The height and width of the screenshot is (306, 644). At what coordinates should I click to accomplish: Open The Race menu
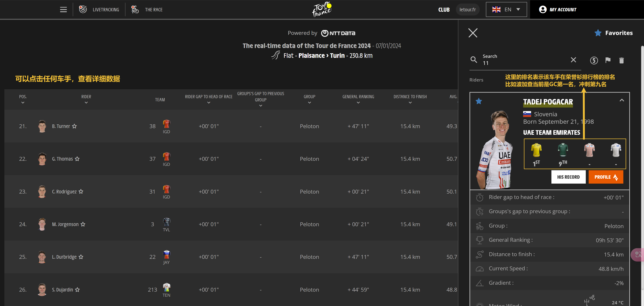point(147,9)
